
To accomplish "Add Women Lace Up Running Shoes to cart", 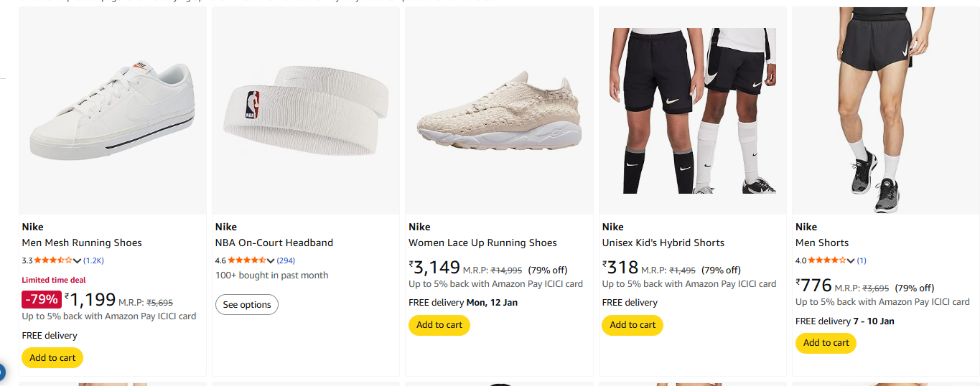I will pos(439,325).
